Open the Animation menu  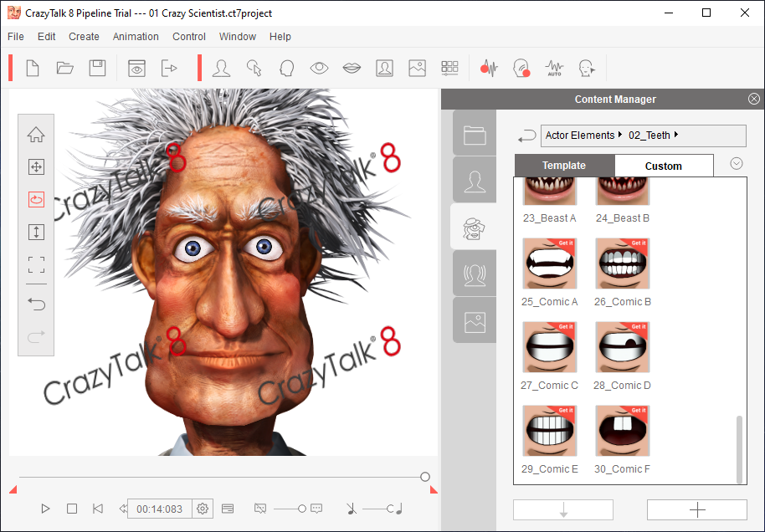(136, 37)
